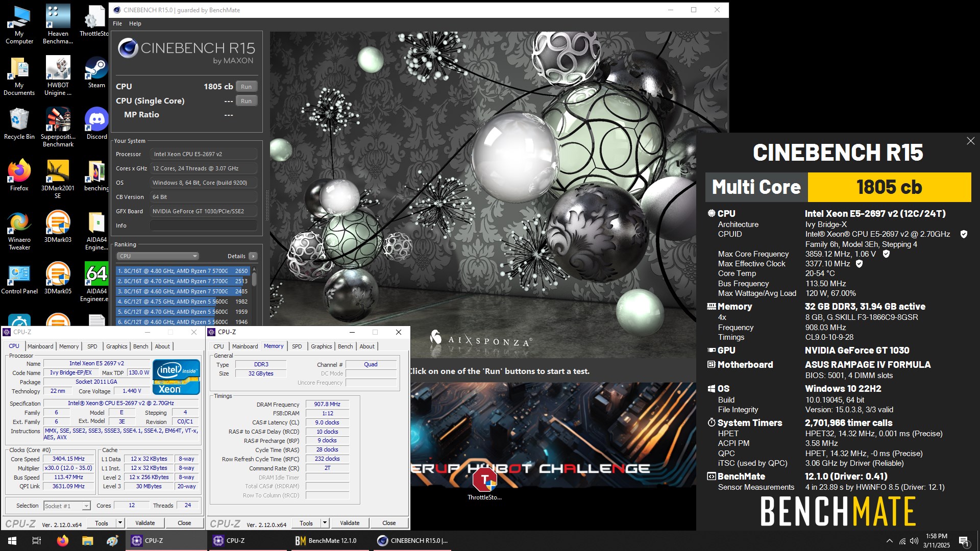Expand the ranking Details arrow
The height and width of the screenshot is (551, 980).
(253, 256)
